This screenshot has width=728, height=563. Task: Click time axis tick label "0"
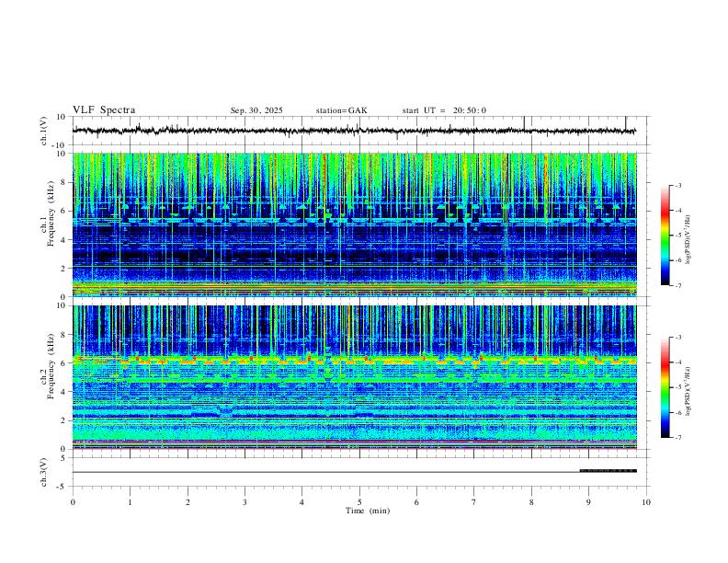[x=73, y=502]
